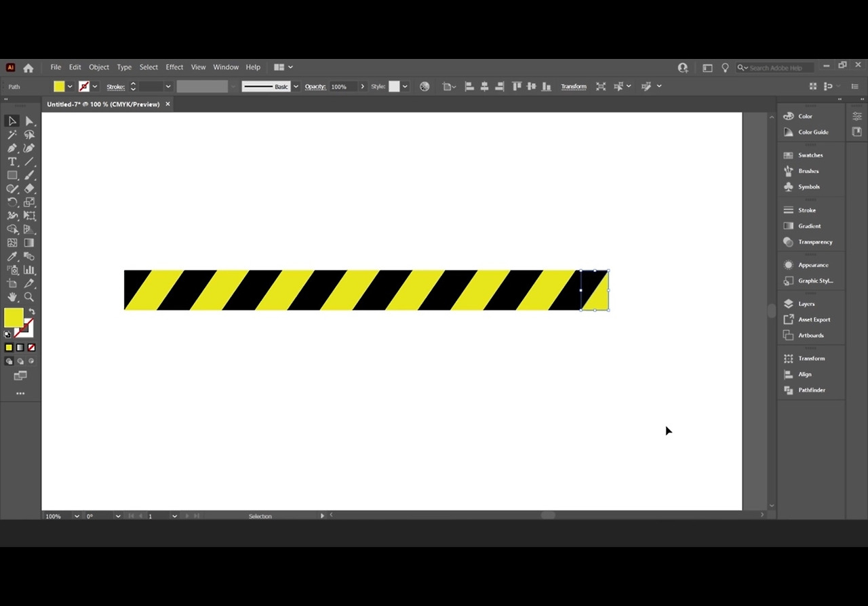Click Vertical Align Top in control bar
This screenshot has width=868, height=606.
click(x=516, y=87)
